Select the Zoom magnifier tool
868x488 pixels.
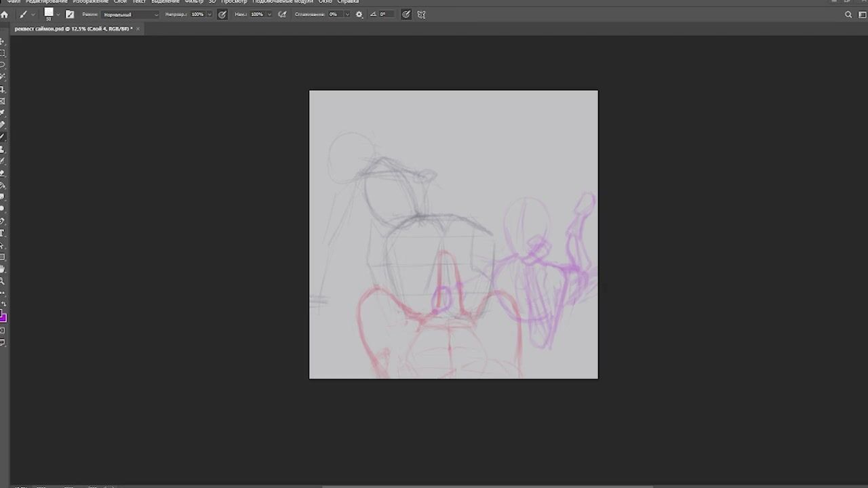[2, 281]
